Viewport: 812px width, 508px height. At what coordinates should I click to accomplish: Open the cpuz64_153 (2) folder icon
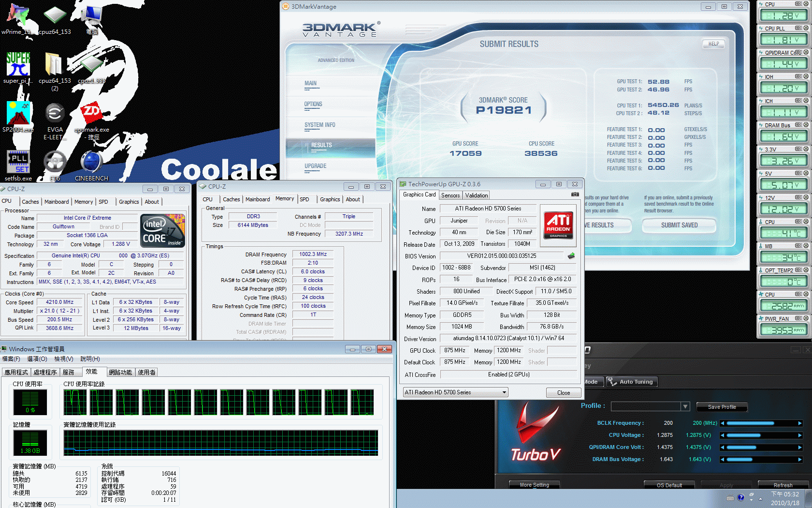point(55,71)
